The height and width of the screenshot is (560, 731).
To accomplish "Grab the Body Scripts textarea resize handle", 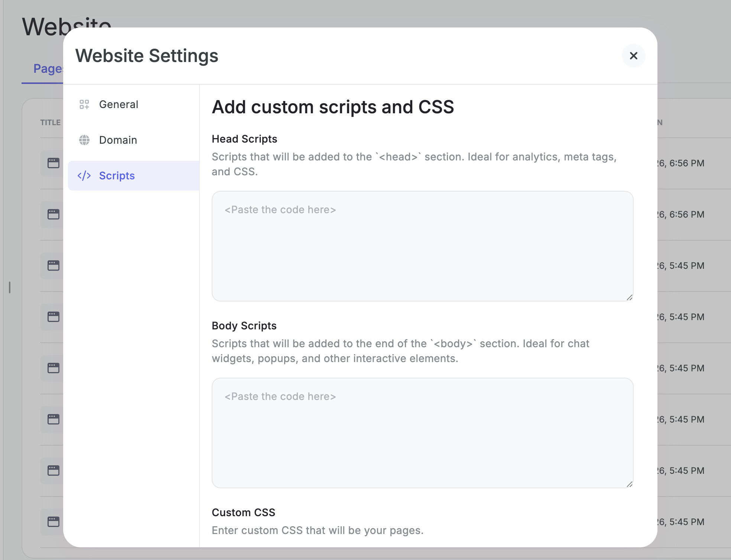I will (x=630, y=484).
